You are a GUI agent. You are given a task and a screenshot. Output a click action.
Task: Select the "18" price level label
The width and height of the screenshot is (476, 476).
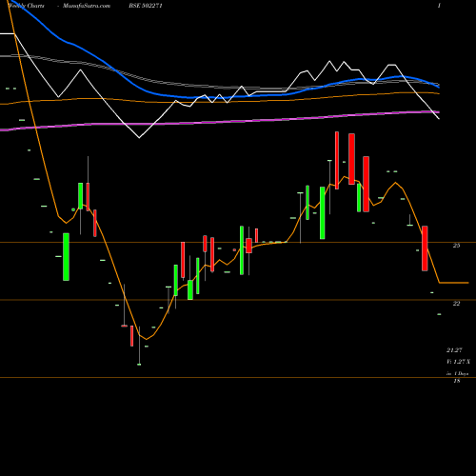(x=457, y=381)
